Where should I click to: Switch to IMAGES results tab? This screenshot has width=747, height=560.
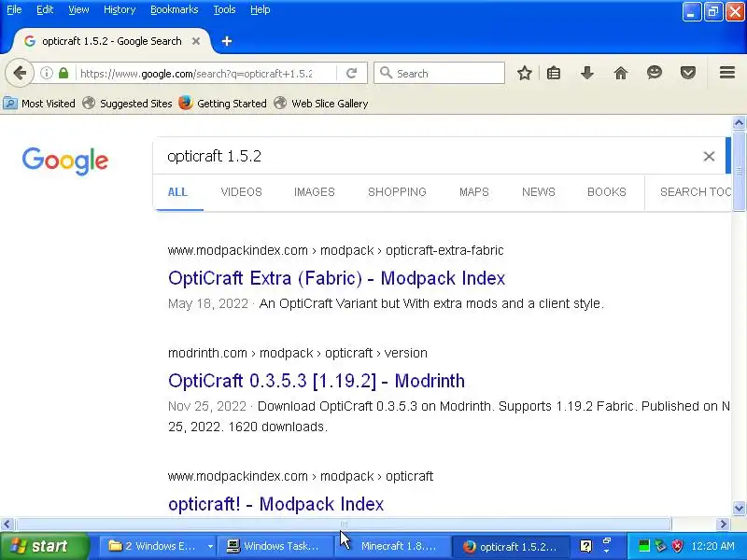(x=315, y=192)
